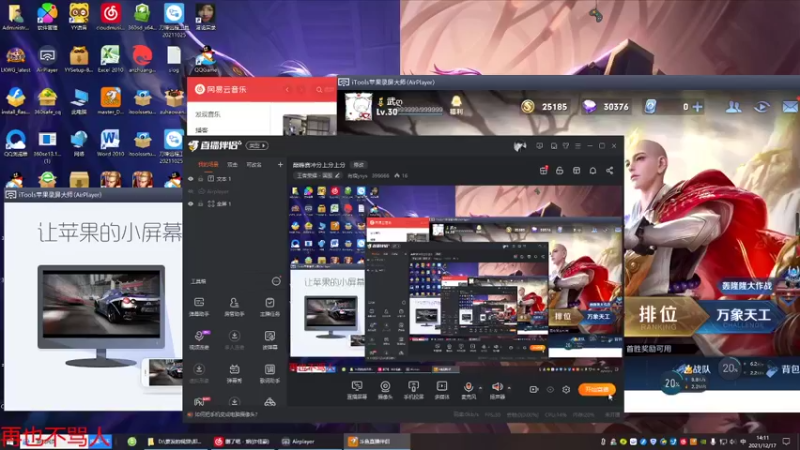This screenshot has width=800, height=450.
Task: Open the gift box icon with red dot
Action: point(543,170)
